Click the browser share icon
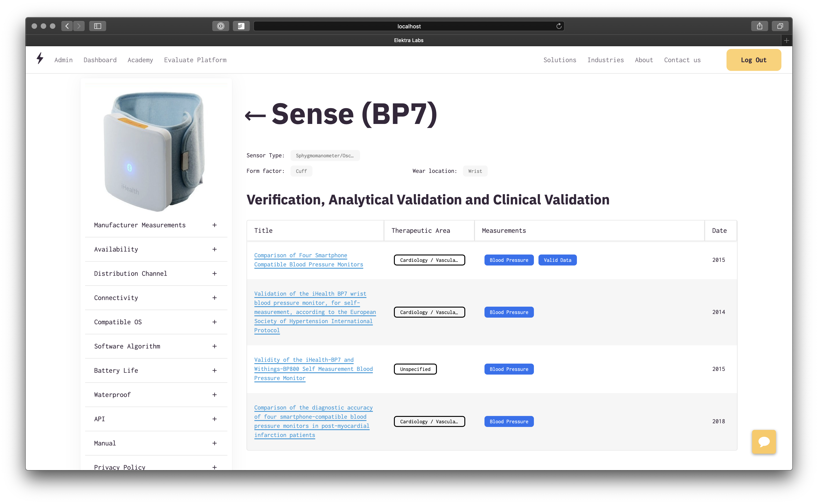818x504 pixels. coord(759,26)
